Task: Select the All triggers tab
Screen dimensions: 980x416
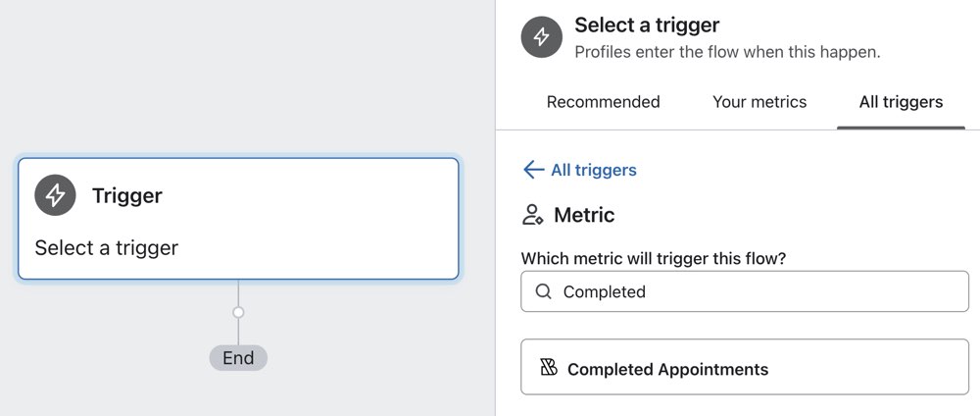Action: [901, 102]
